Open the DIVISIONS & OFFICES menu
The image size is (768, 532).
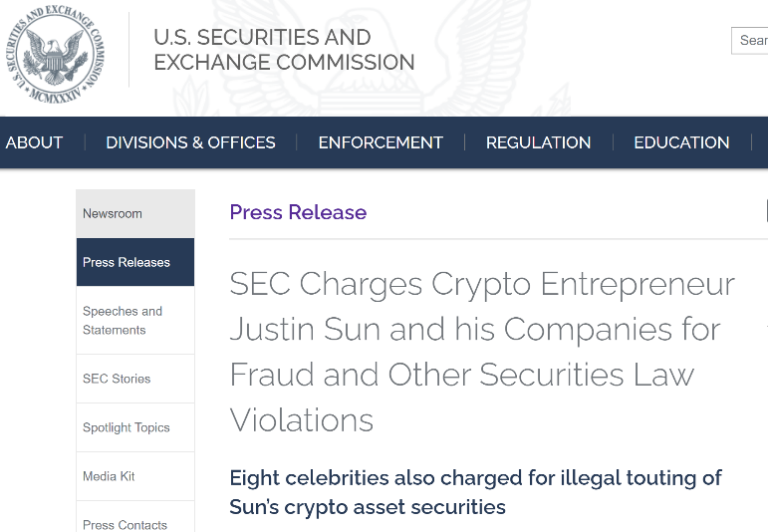[x=190, y=142]
